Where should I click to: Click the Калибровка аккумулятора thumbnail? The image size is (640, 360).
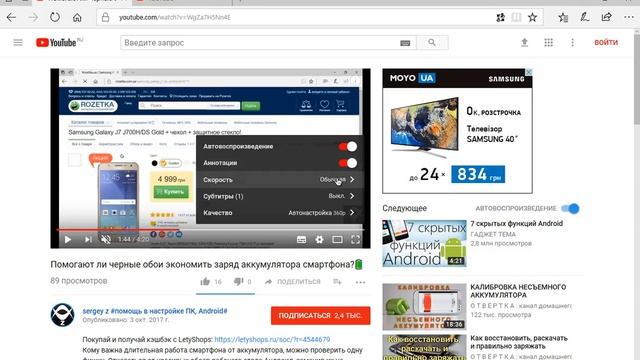click(424, 307)
